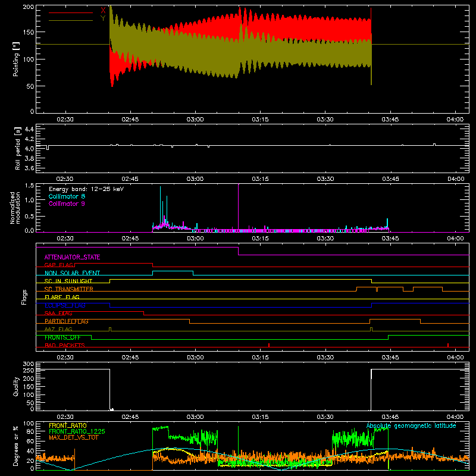Click the SAA_FLAG label
The image size is (476, 476).
coord(58,313)
